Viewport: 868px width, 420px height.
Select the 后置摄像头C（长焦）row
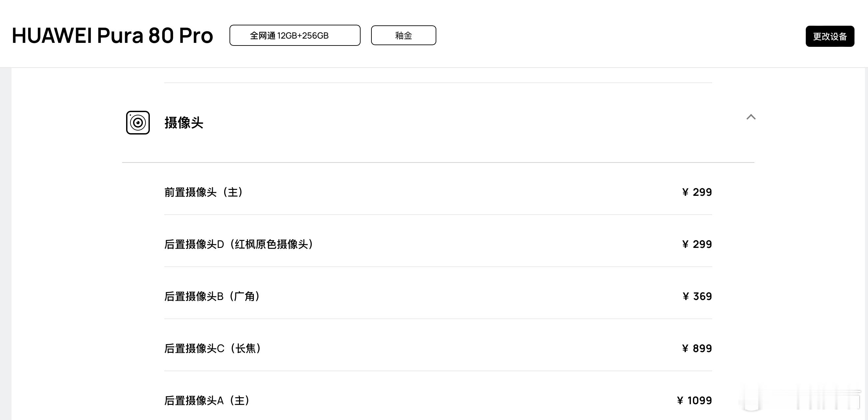pyautogui.click(x=438, y=348)
